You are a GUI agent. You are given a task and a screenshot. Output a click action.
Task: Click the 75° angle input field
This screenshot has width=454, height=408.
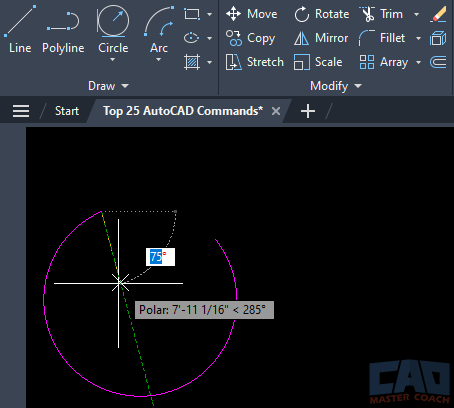click(x=160, y=257)
